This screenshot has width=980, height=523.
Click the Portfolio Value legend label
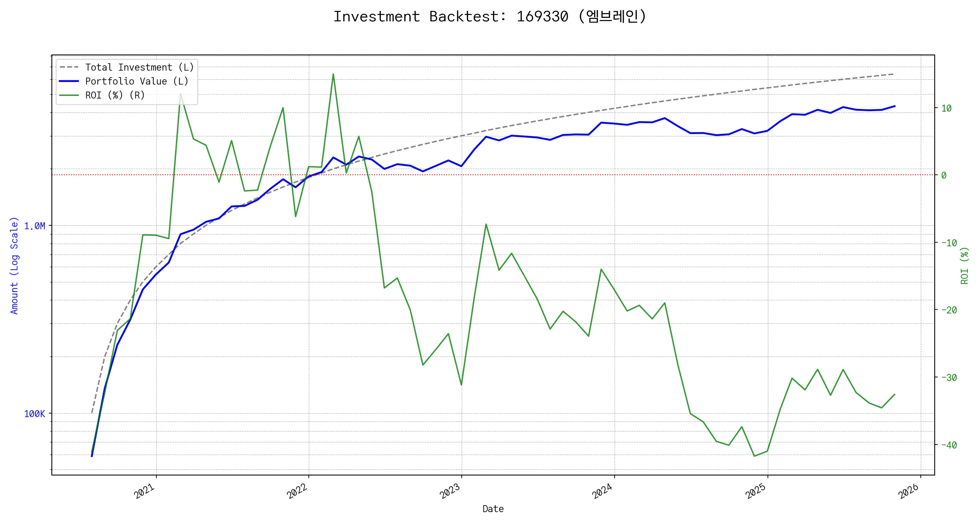pyautogui.click(x=137, y=82)
